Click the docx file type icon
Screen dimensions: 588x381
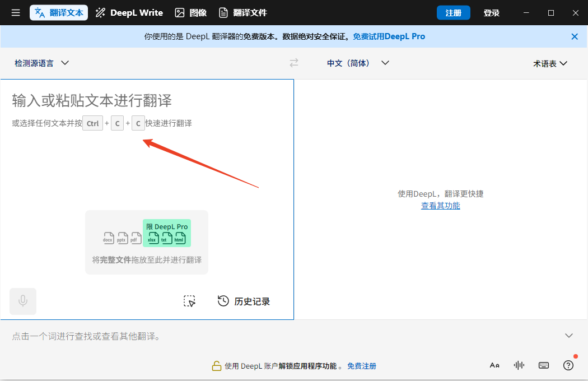[109, 238]
